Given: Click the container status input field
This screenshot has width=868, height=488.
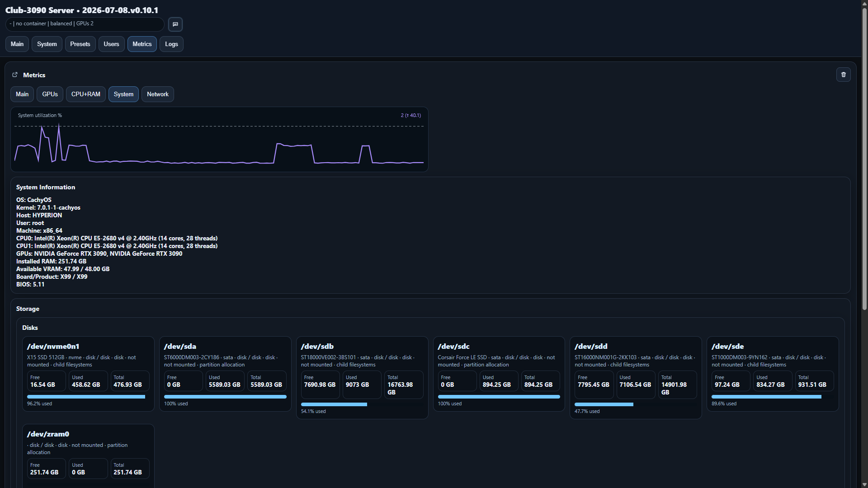Looking at the screenshot, I should point(85,24).
